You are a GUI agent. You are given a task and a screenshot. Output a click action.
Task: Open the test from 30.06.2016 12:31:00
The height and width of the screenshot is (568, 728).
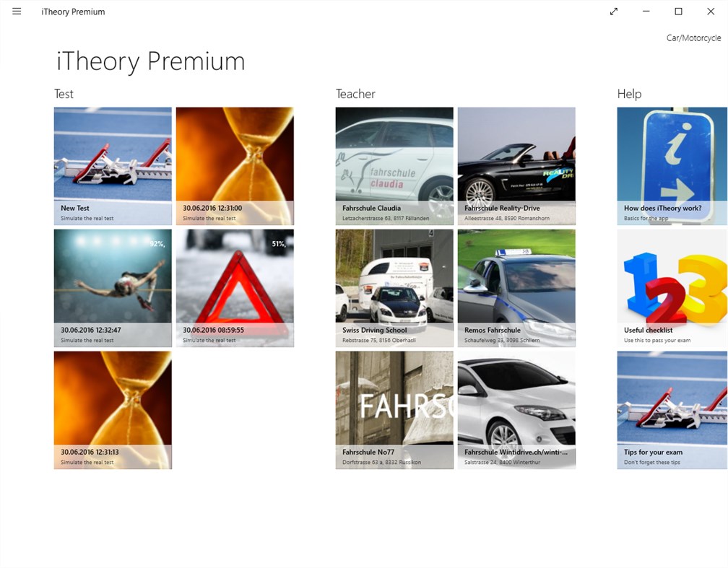point(235,166)
